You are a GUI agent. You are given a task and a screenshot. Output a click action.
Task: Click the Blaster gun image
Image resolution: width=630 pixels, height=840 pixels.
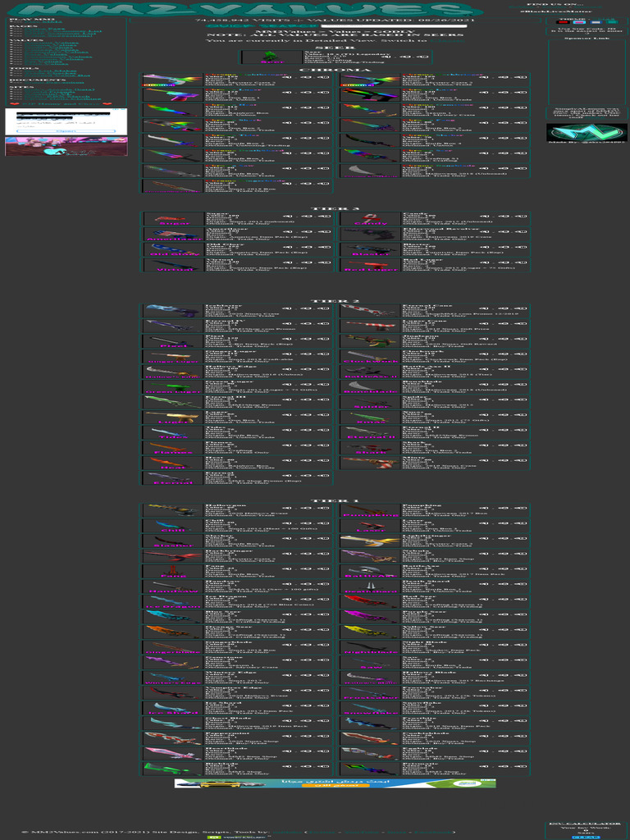coord(370,249)
